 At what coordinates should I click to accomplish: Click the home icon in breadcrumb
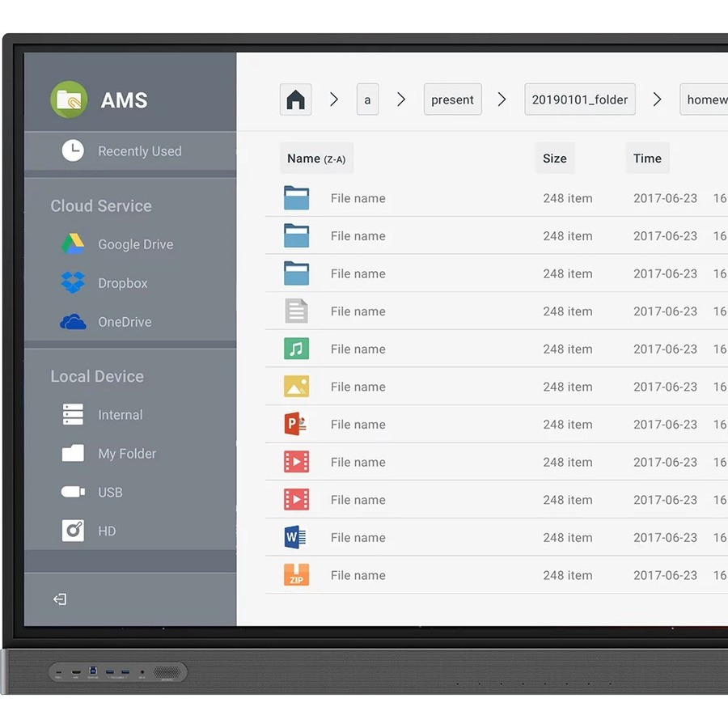(296, 99)
